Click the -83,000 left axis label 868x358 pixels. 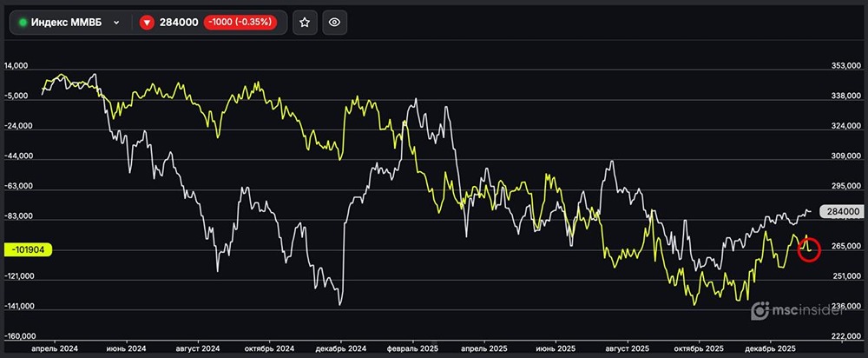[17, 216]
